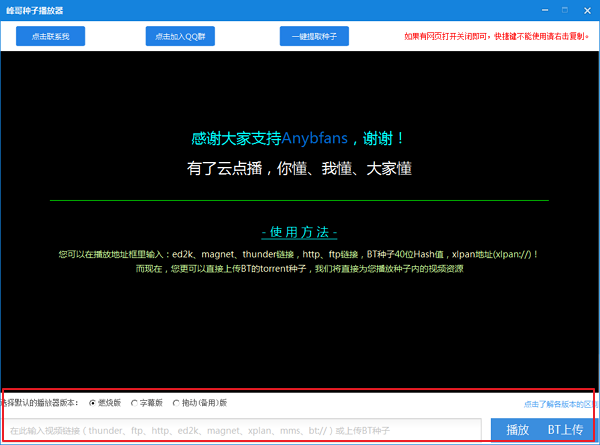This screenshot has width=600, height=445.
Task: Upload a torrent via BT上传 button
Action: [566, 430]
